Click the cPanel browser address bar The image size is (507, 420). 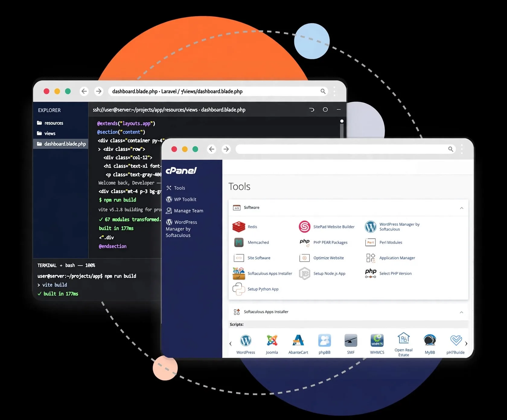345,149
